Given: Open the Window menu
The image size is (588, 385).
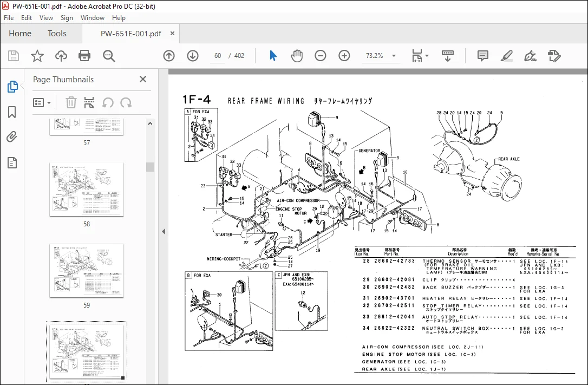Looking at the screenshot, I should (92, 18).
